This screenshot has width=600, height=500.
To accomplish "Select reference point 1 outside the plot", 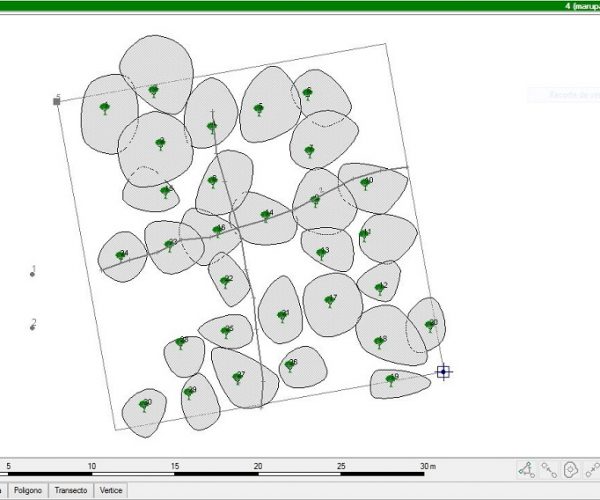I will pos(32,272).
